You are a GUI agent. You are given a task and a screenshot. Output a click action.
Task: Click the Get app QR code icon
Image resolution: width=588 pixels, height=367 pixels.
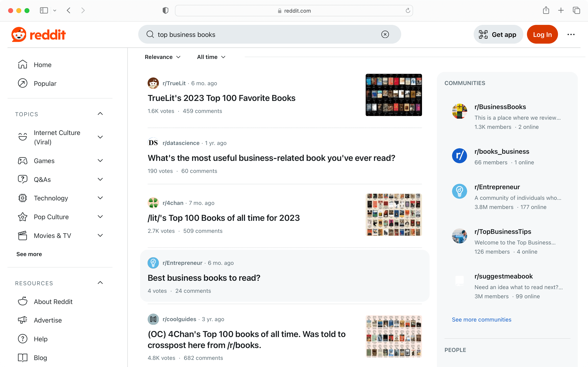point(483,34)
